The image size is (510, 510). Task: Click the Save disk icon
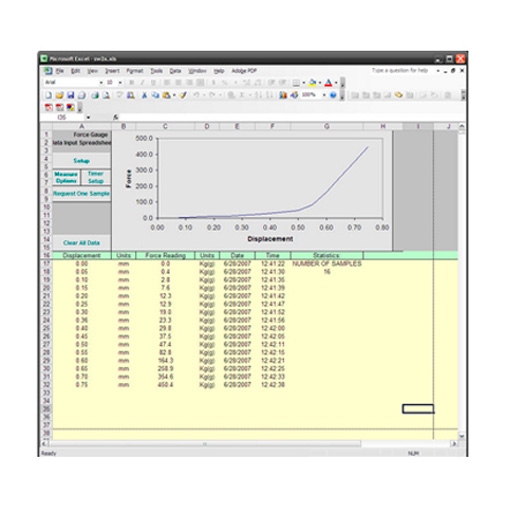[x=70, y=95]
